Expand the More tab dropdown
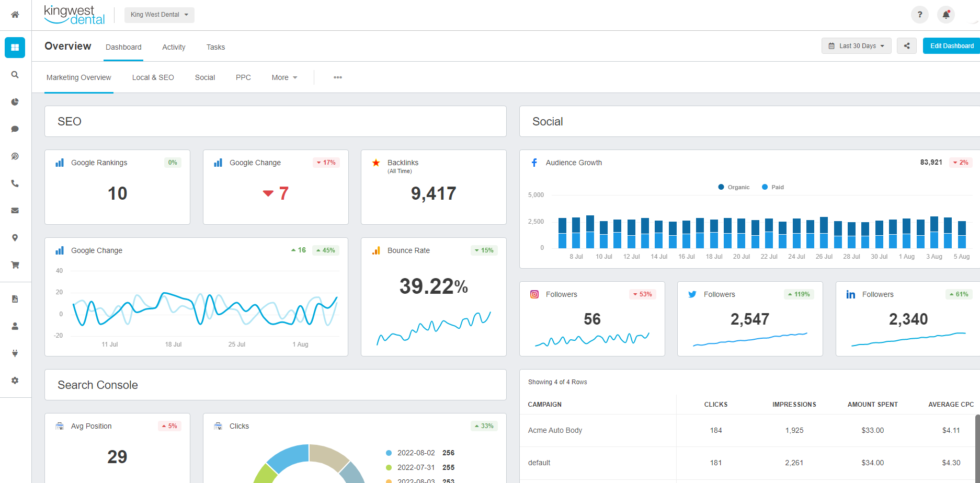This screenshot has height=483, width=980. (284, 77)
